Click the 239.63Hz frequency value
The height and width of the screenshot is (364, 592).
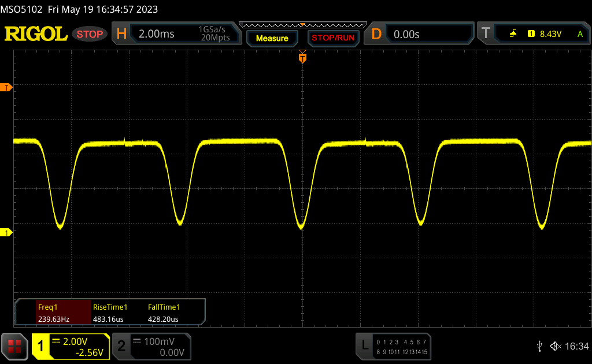tap(54, 319)
